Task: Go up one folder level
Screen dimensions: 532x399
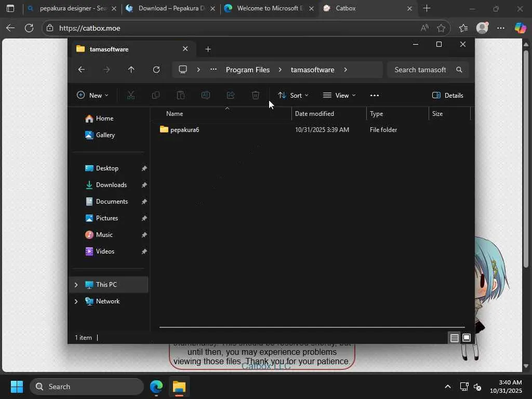Action: tap(131, 70)
